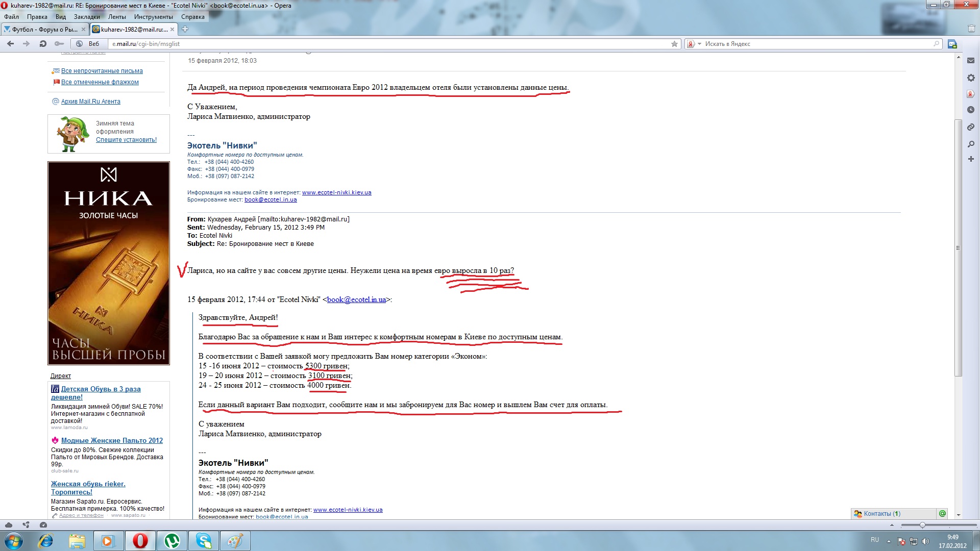Click the sidebar gear settings icon

[x=970, y=78]
